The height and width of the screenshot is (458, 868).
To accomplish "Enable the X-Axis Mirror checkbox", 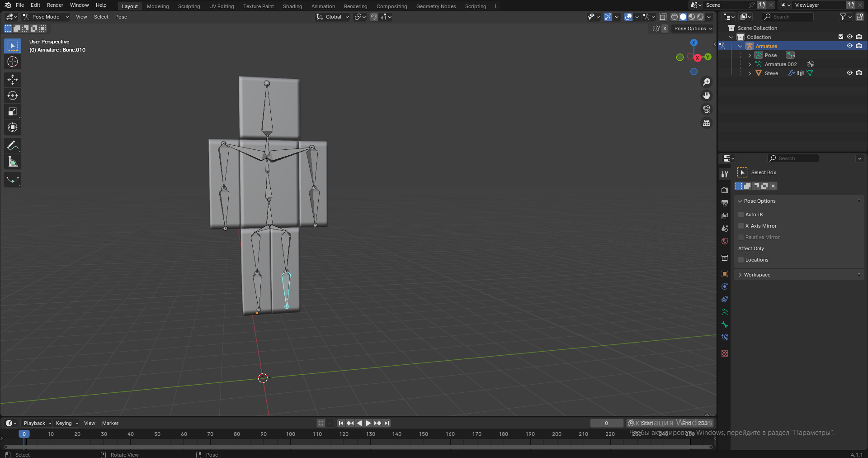I will (741, 226).
